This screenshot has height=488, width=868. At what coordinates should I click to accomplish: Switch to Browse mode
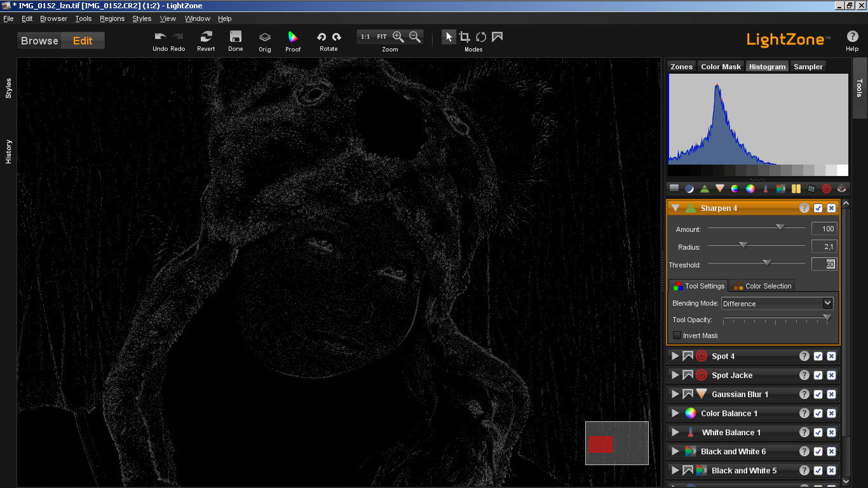(x=39, y=41)
